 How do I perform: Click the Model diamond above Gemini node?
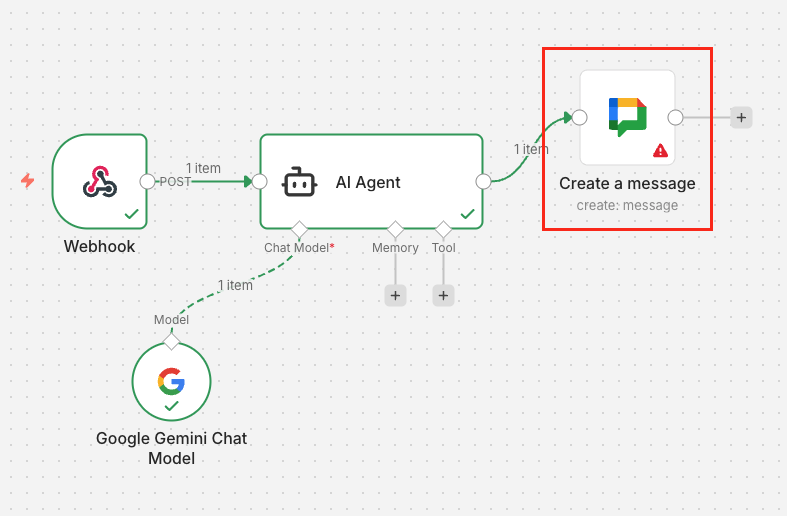click(x=171, y=341)
